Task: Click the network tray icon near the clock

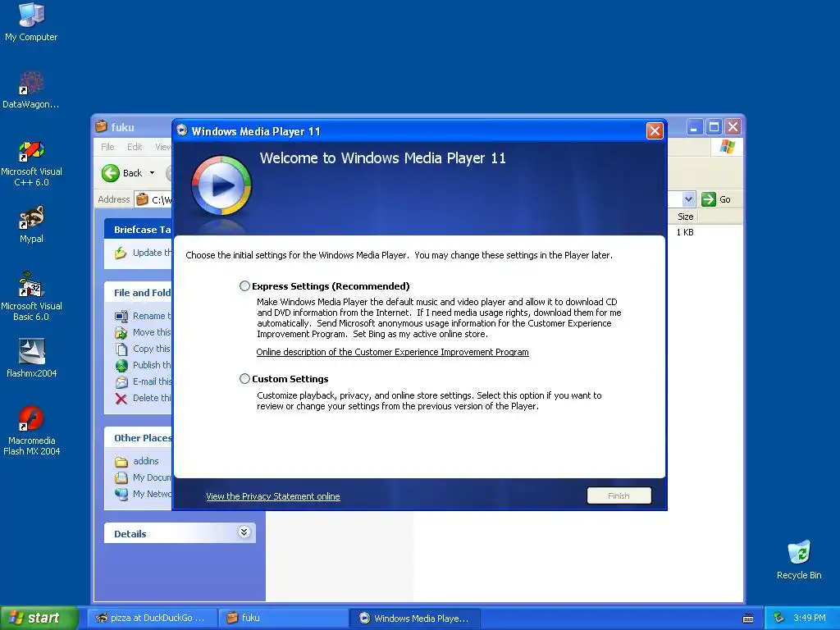Action: click(x=779, y=618)
